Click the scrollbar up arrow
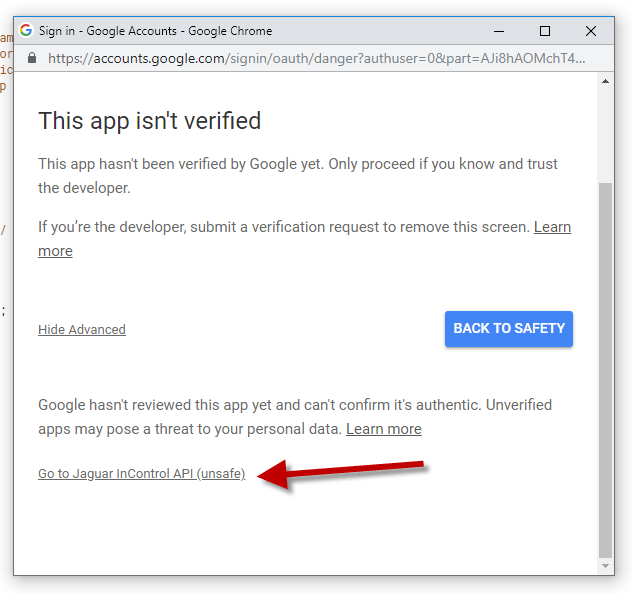 coord(605,81)
